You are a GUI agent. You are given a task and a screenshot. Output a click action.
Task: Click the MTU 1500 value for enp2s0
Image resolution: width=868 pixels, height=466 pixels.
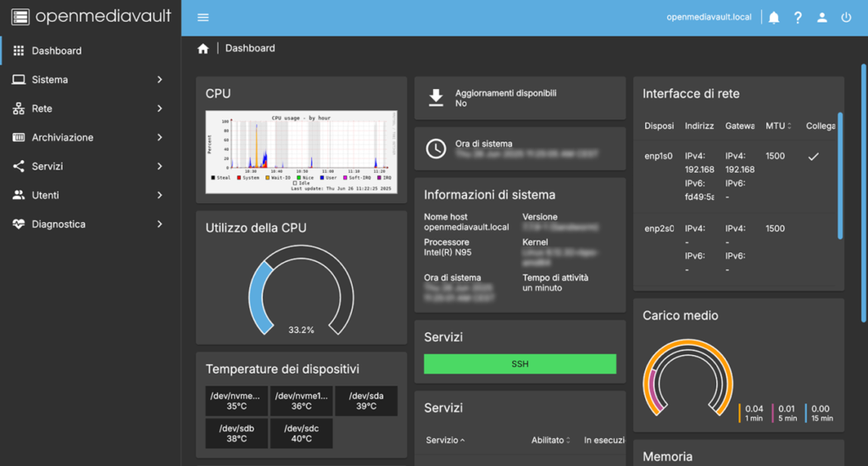click(x=775, y=229)
